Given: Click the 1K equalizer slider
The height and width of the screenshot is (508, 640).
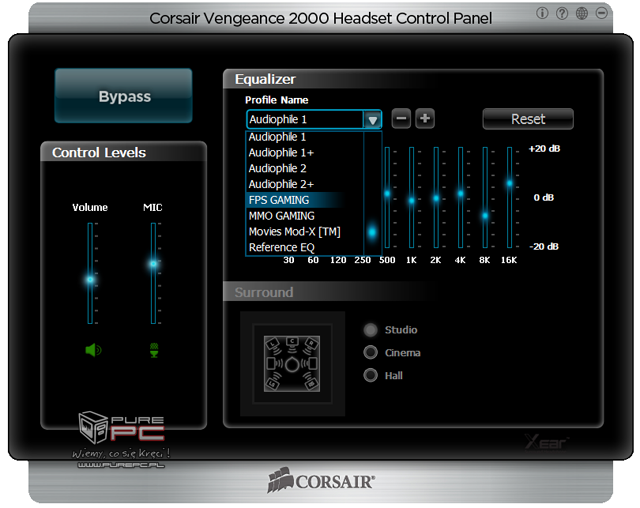Looking at the screenshot, I should 411,197.
